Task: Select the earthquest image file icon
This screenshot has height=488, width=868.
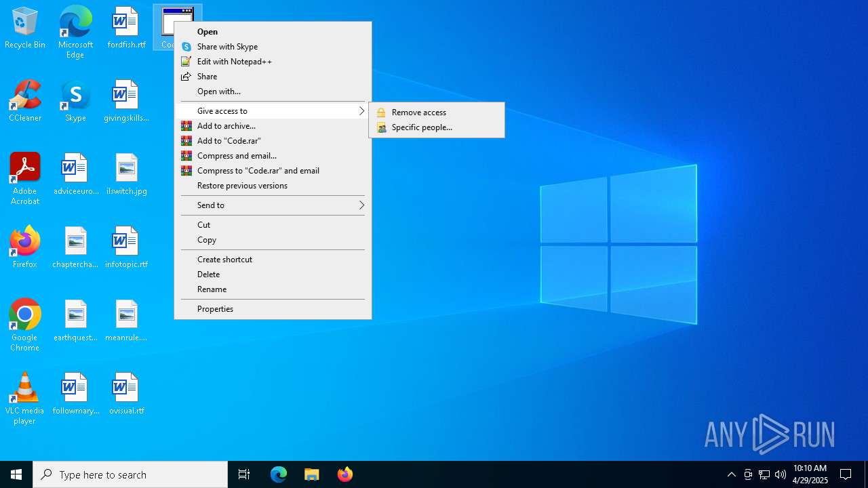Action: 75,321
